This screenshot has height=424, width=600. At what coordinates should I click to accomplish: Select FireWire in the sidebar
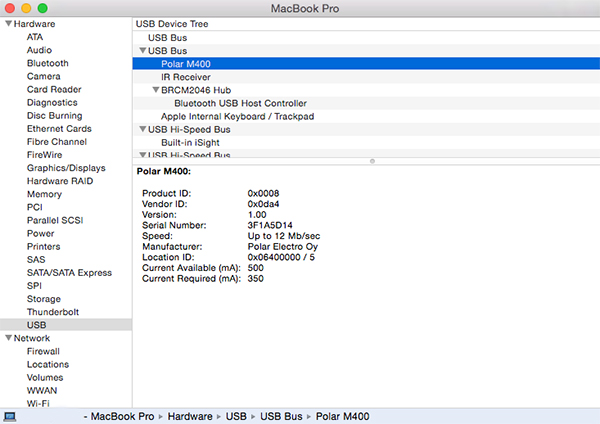click(44, 155)
